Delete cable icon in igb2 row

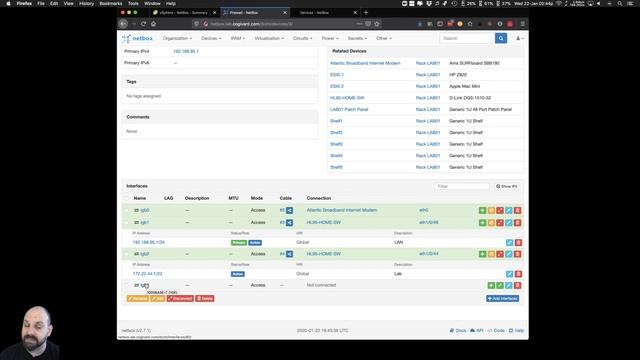point(500,254)
